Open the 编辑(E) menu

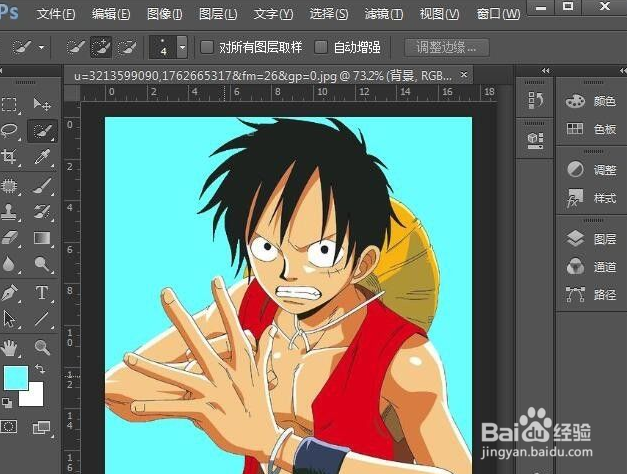(111, 14)
